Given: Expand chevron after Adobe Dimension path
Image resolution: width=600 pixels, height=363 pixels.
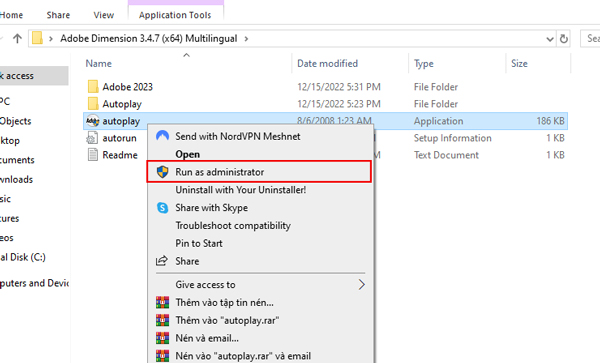Looking at the screenshot, I should coord(246,39).
